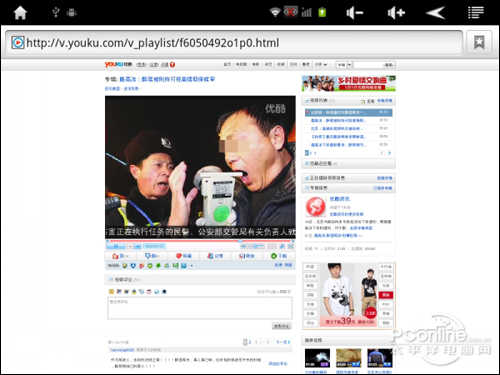Click the green download icon below video
Viewport: 500px width, 375px height.
274,256
